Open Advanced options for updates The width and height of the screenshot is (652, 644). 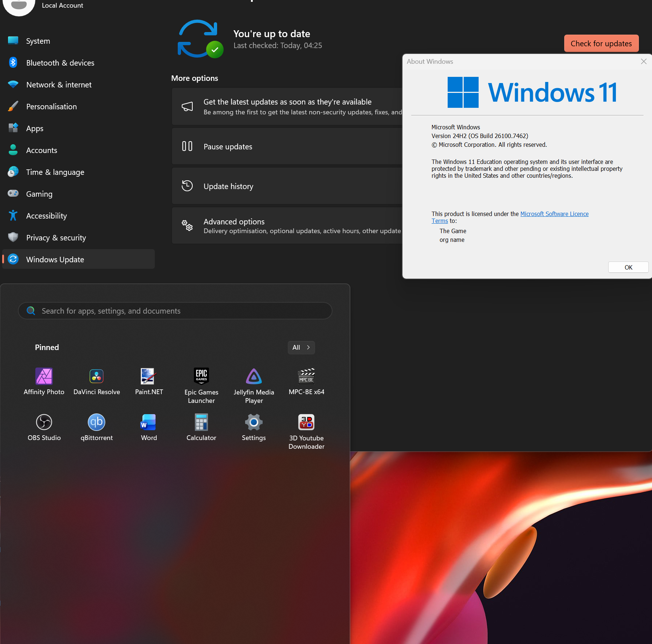(287, 225)
